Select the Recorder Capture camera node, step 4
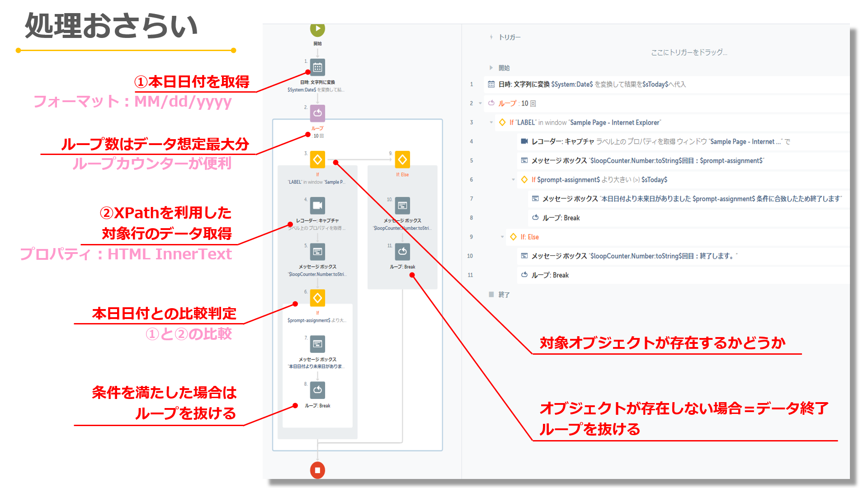The width and height of the screenshot is (868, 488). 317,206
